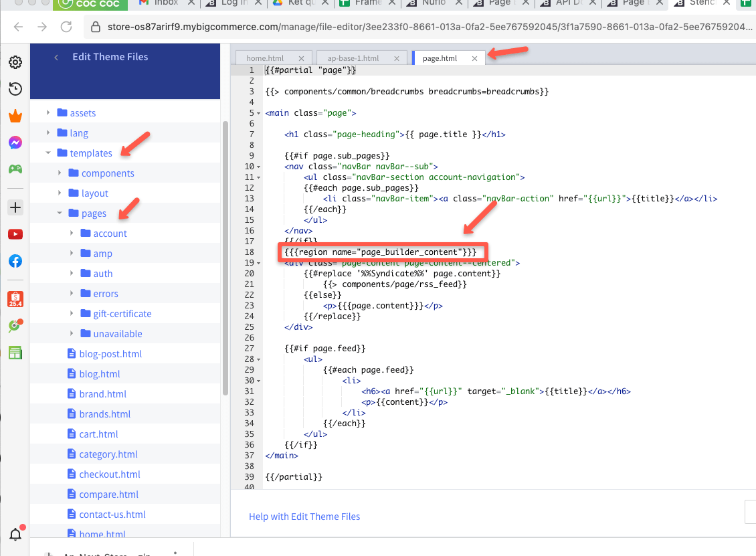The width and height of the screenshot is (756, 556).
Task: Fold code block at line 5
Action: pos(259,113)
